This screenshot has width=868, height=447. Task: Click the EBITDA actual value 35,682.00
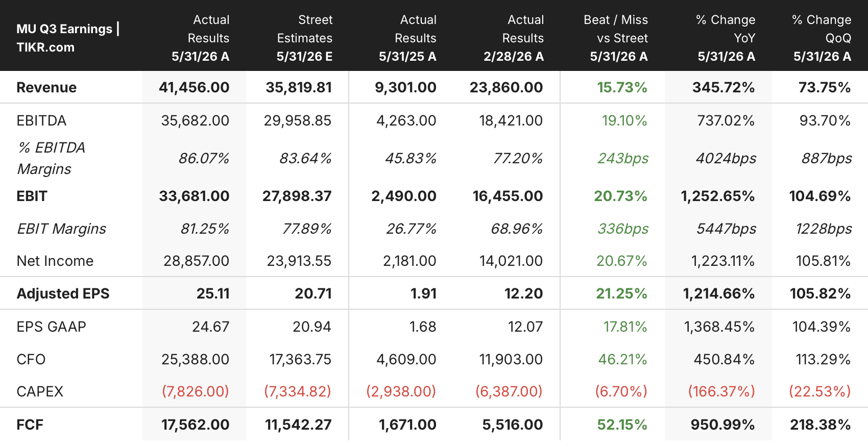coord(195,120)
